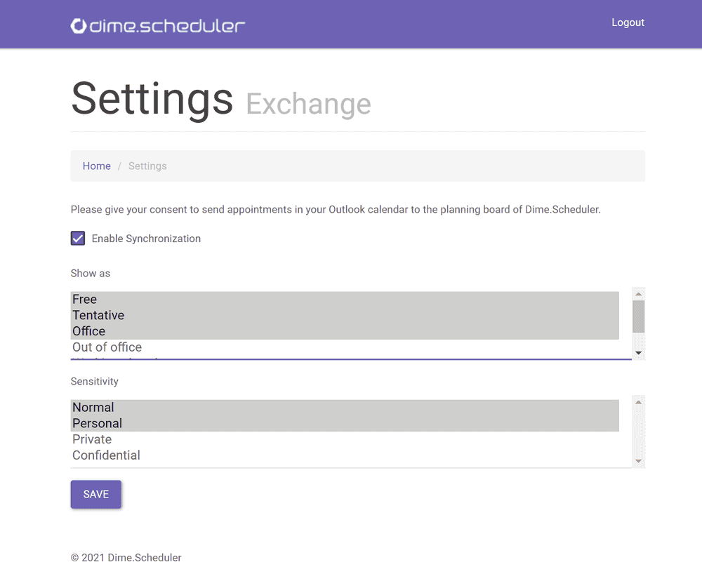Click the Show as label

(91, 274)
